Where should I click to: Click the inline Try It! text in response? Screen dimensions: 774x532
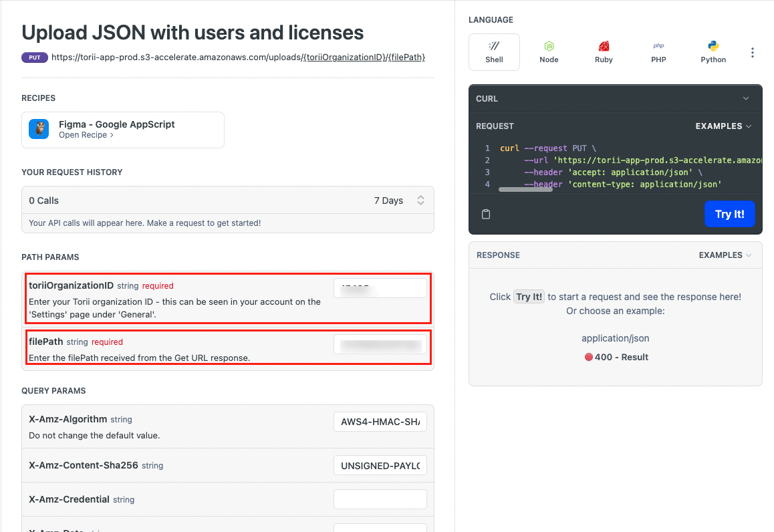pos(529,297)
